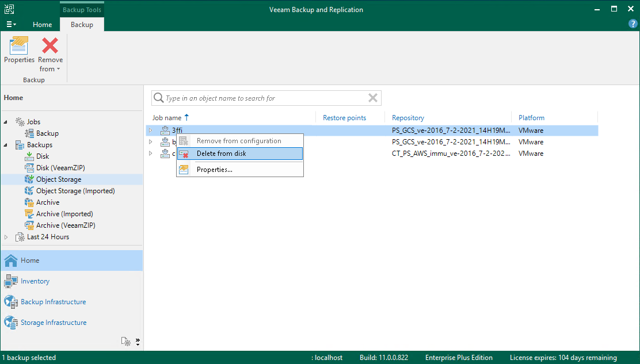Clear the search box with the X button
The image size is (640, 364).
(372, 98)
